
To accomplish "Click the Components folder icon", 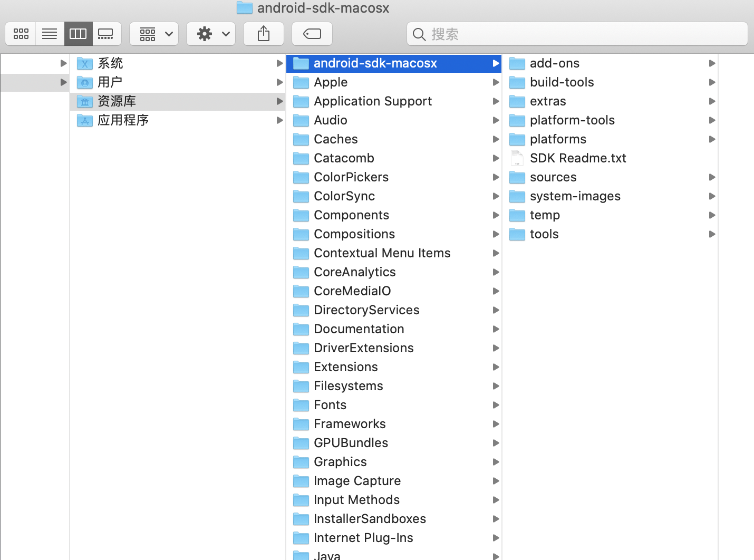I will pos(301,216).
